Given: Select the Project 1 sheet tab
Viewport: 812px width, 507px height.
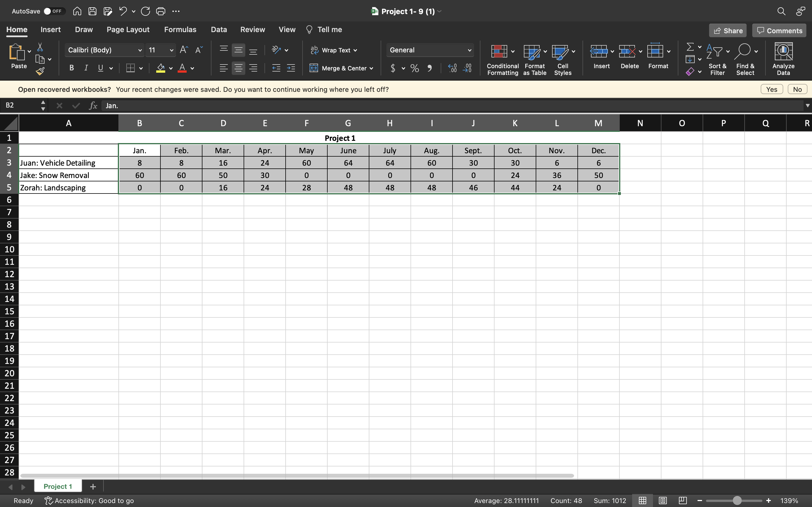Looking at the screenshot, I should (x=58, y=486).
